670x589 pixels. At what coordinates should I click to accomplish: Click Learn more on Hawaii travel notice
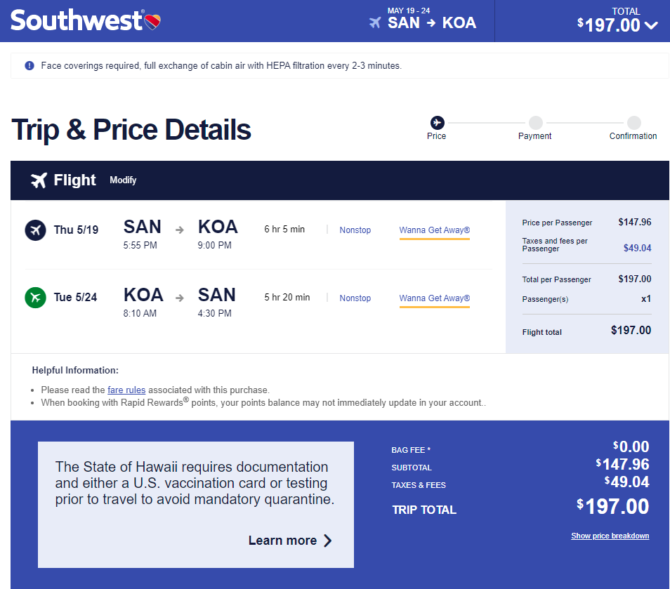coord(282,540)
